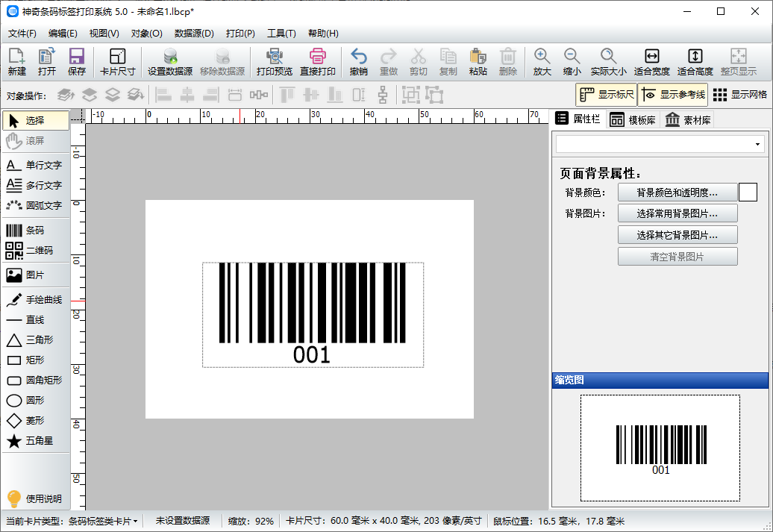Open 打印预览 print preview
The height and width of the screenshot is (532, 773).
click(274, 62)
